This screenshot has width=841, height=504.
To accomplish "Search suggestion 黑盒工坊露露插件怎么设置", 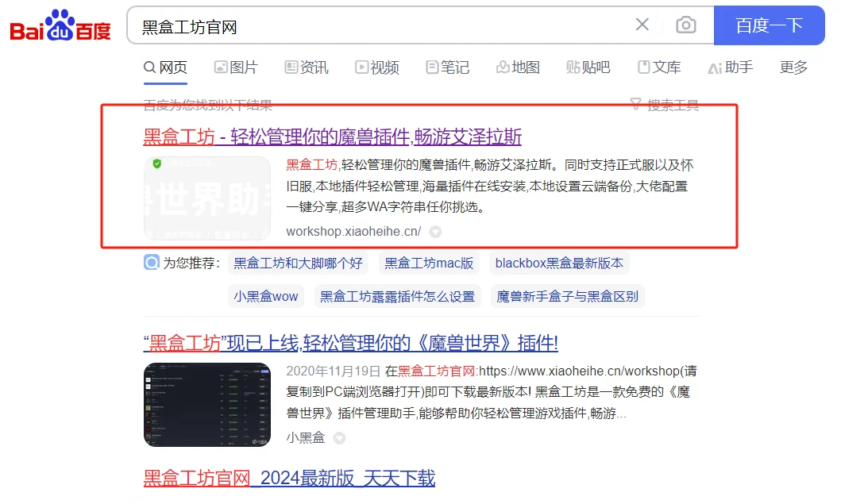I will click(x=397, y=297).
